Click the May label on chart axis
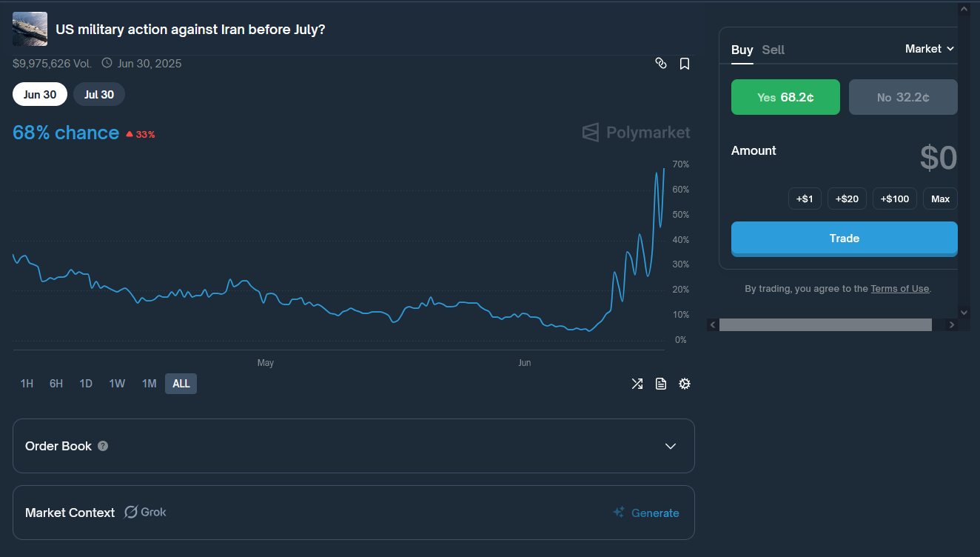 tap(265, 363)
